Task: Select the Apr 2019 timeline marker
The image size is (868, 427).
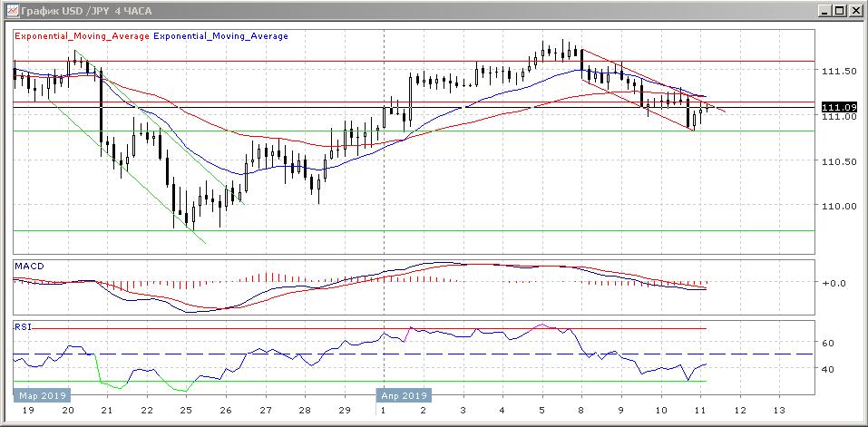Action: click(x=404, y=395)
